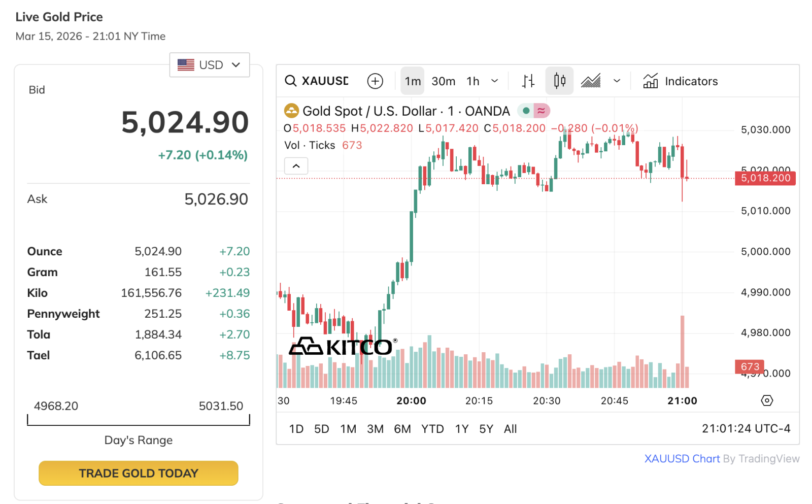Select the 1m interval

413,81
